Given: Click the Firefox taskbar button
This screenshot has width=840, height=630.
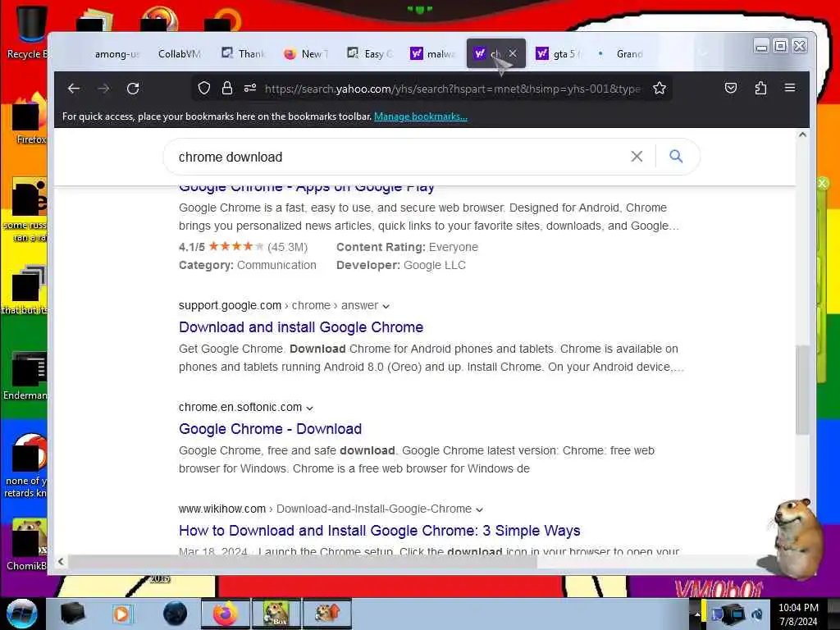Looking at the screenshot, I should 225,614.
